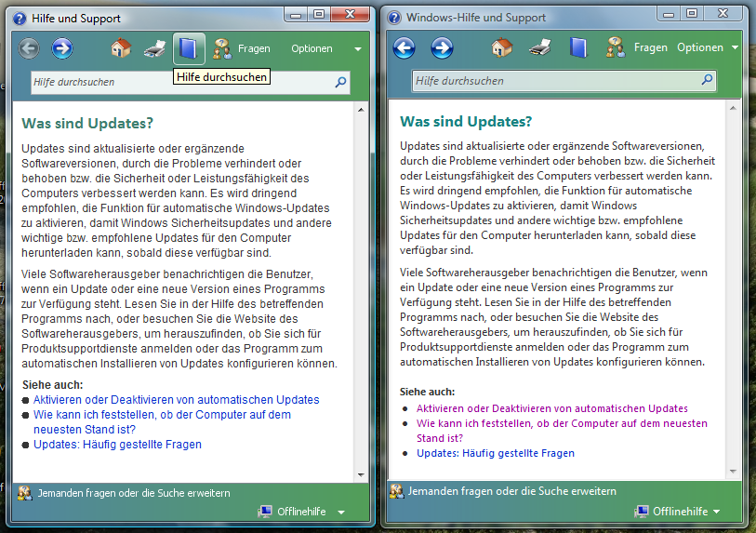Click 'Was sind Updates?' heading in Windows-Hilfe window

pos(466,122)
